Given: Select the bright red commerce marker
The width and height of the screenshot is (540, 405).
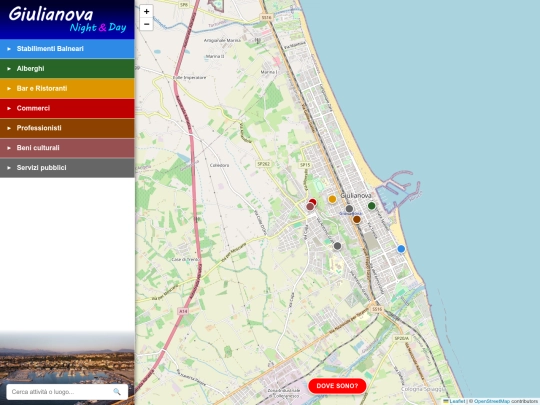Looking at the screenshot, I should 313,202.
